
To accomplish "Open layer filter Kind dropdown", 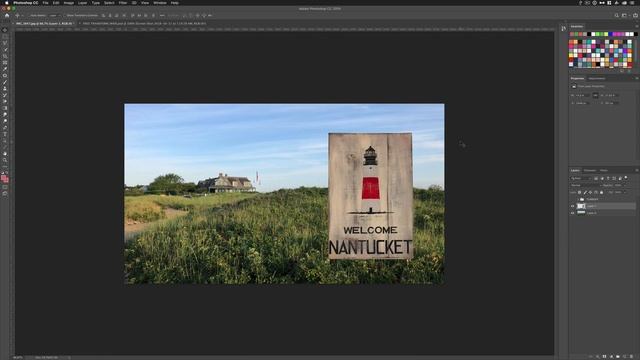I will click(x=581, y=178).
